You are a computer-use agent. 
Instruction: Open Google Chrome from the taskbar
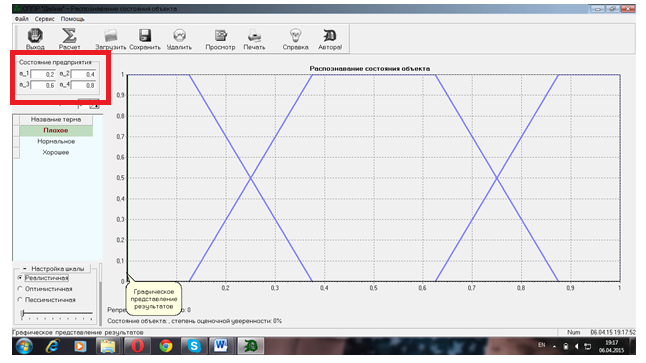pyautogui.click(x=166, y=346)
